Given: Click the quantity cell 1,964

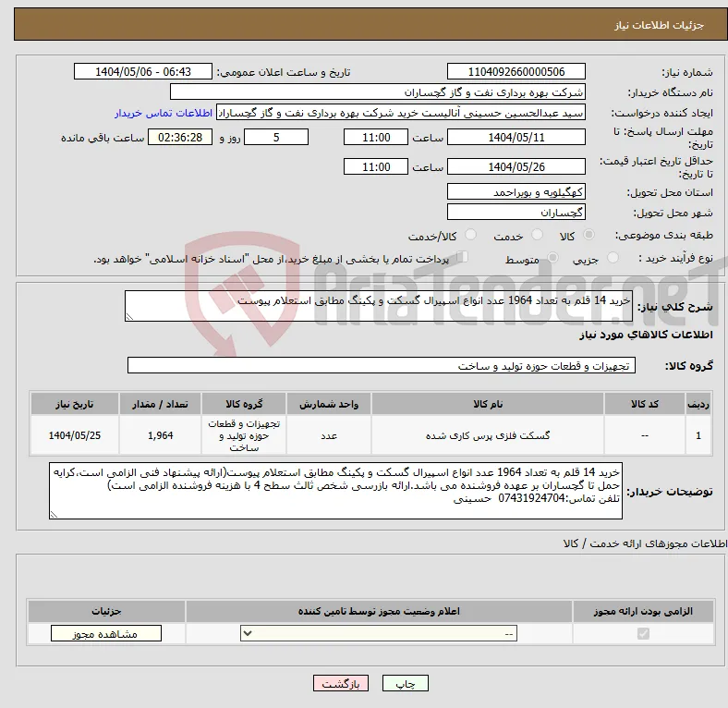Looking at the screenshot, I should click(x=160, y=435).
